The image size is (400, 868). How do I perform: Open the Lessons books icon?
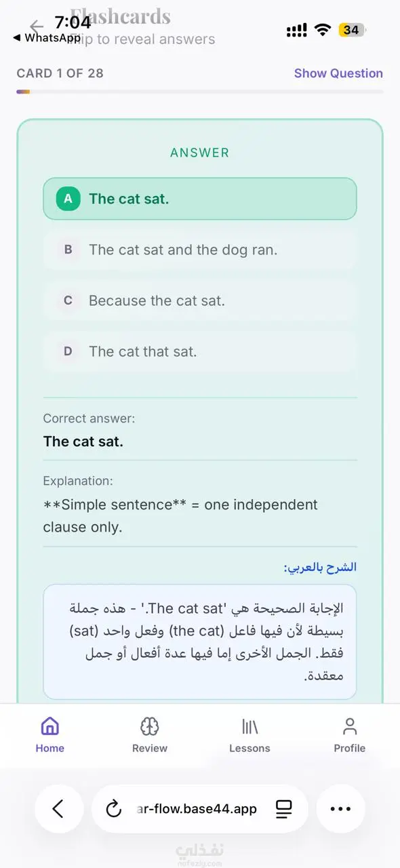(x=249, y=726)
